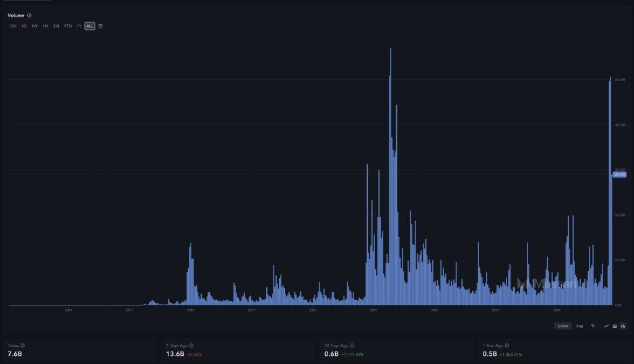Click the highlighted 24.91B axis value label
This screenshot has width=634, height=364.
(619, 175)
